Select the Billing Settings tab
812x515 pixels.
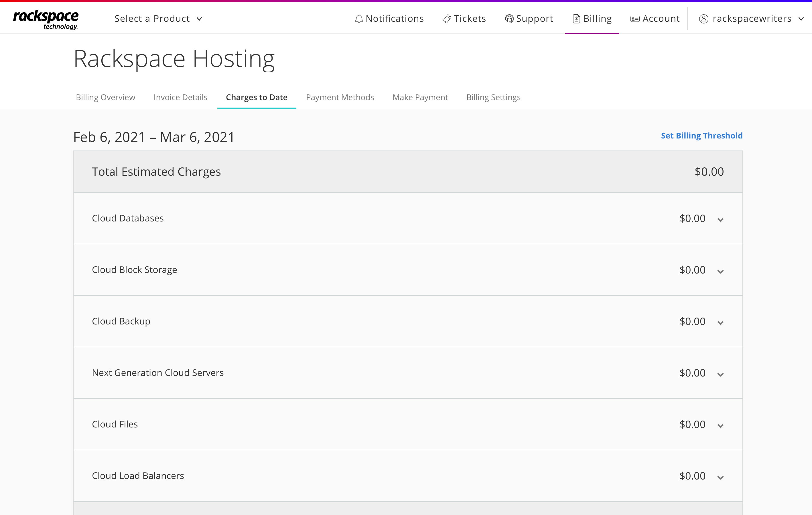pyautogui.click(x=493, y=97)
